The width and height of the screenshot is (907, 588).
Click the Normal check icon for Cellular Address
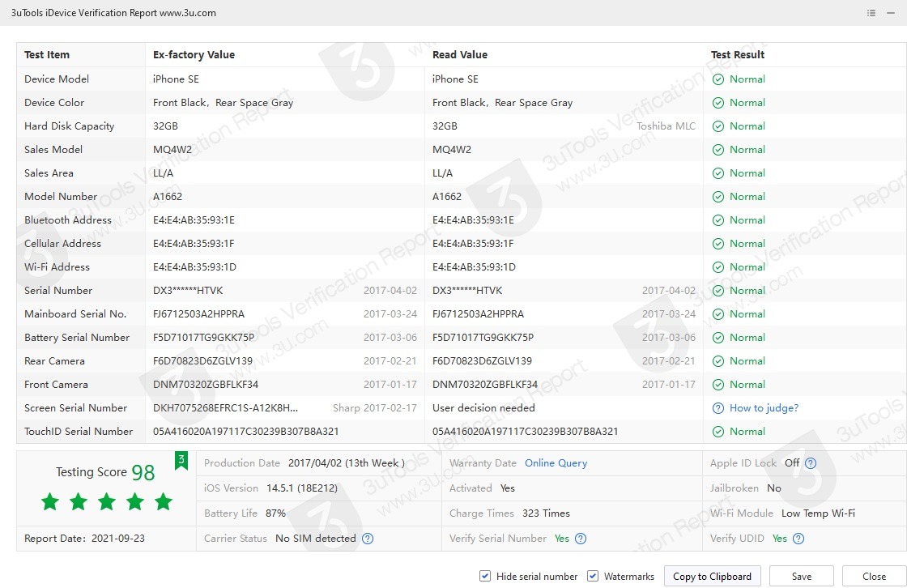tap(718, 244)
